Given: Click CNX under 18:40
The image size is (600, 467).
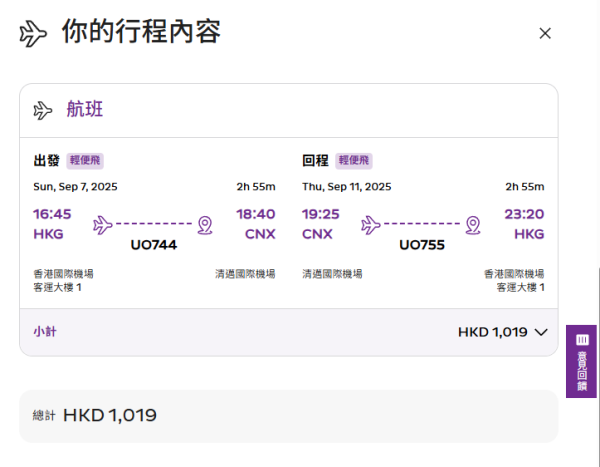Looking at the screenshot, I should pyautogui.click(x=260, y=234).
